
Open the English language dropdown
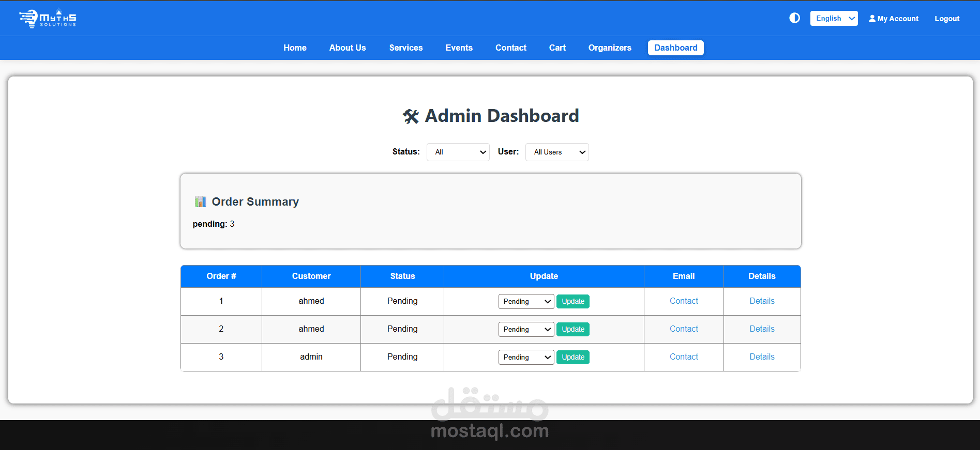[x=834, y=18]
